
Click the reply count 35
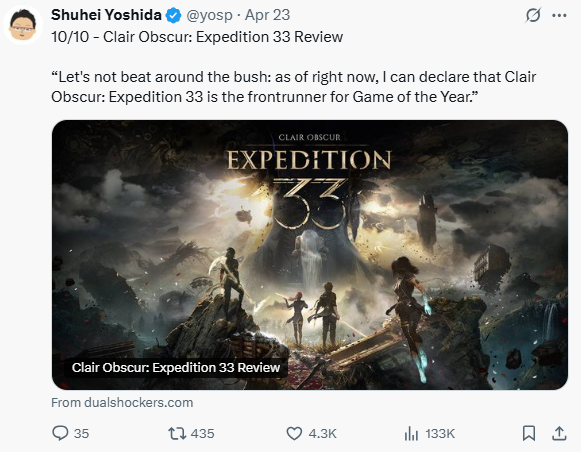(x=82, y=433)
